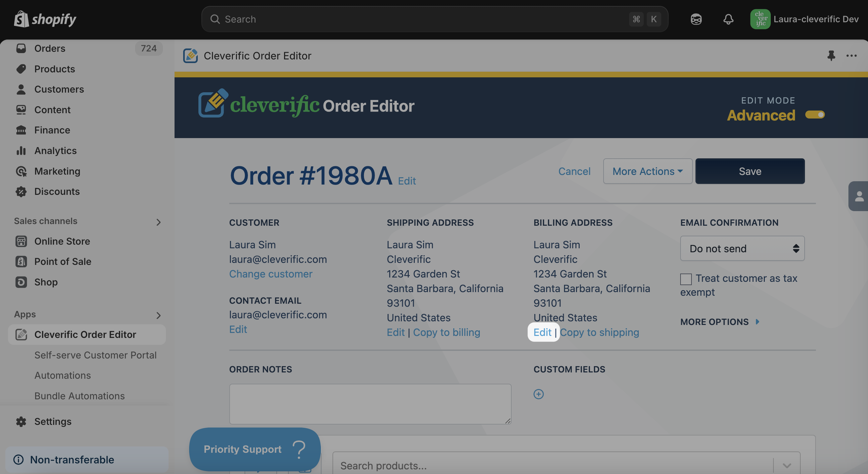
Task: Click the Point of Sale icon
Action: pos(21,262)
